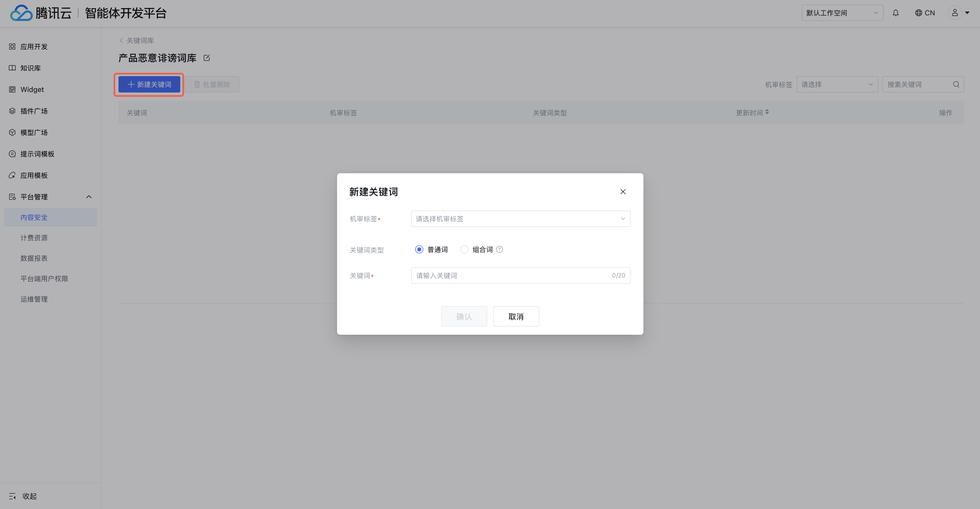This screenshot has height=509, width=980.
Task: Click the edit icon beside 产品恶意诽谤词库
Action: click(x=207, y=58)
